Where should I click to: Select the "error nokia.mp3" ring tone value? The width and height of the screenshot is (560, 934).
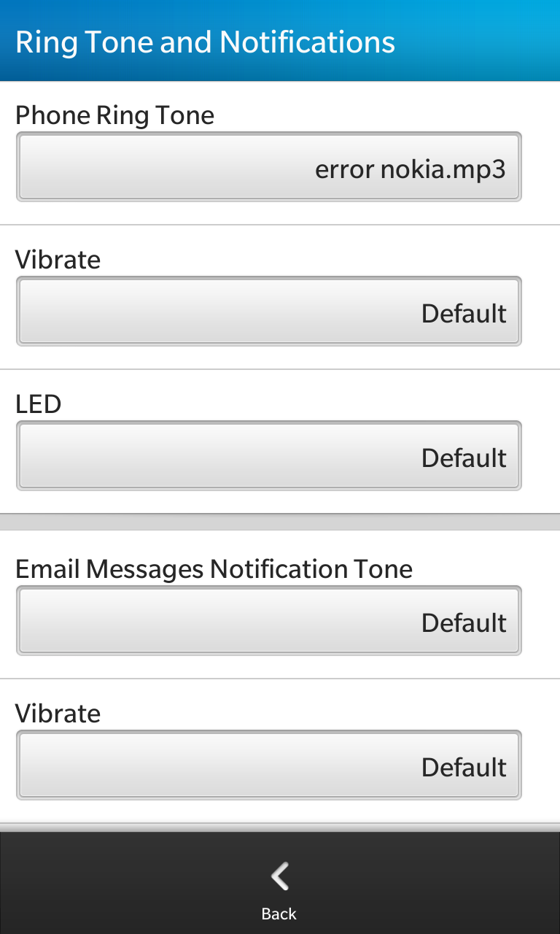(x=410, y=169)
